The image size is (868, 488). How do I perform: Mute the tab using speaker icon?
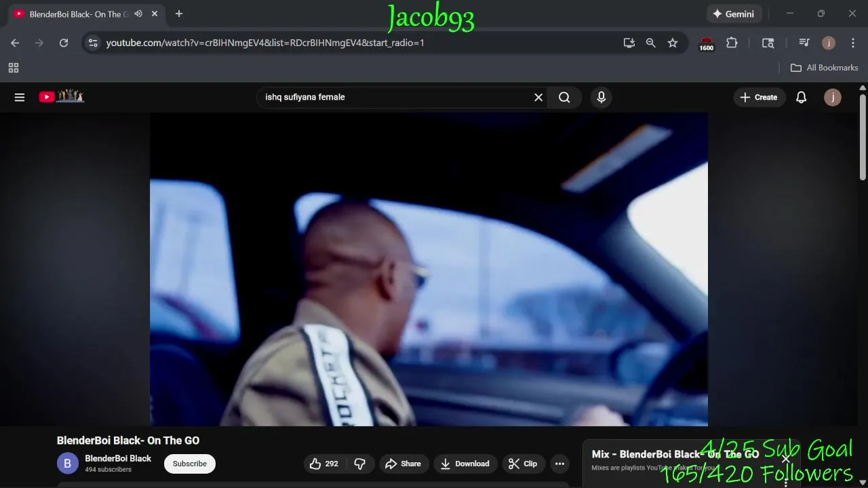[x=138, y=14]
